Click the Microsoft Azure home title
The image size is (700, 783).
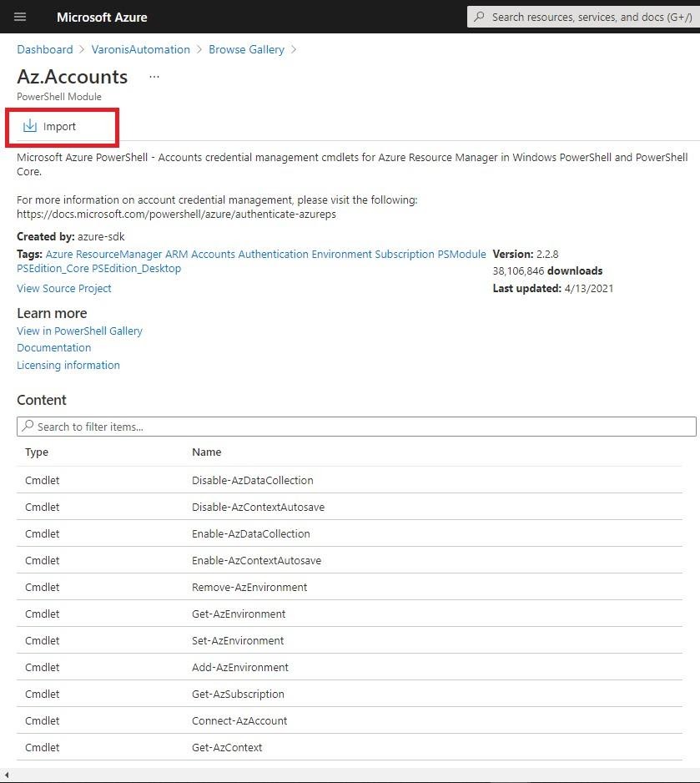102,17
